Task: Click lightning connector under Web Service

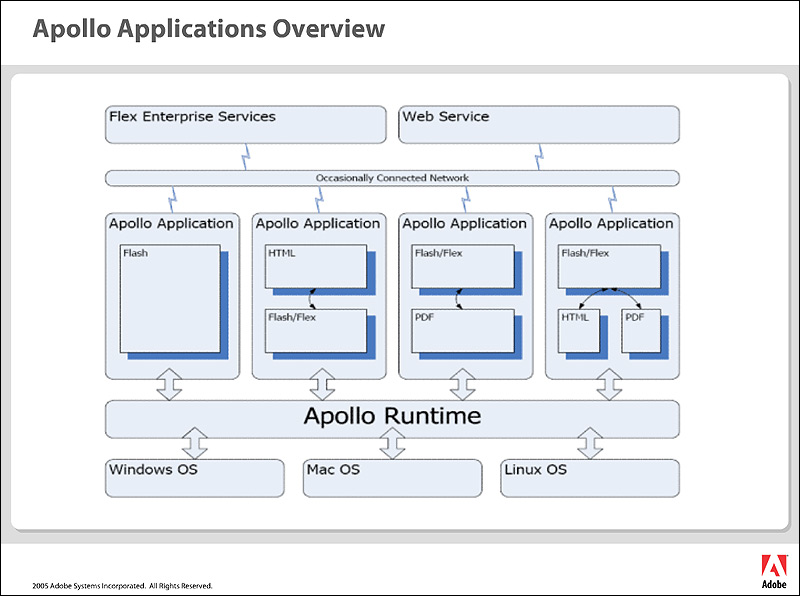Action: 539,157
